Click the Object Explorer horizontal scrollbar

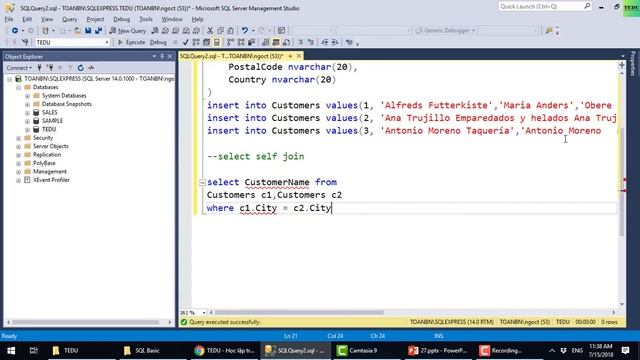85,322
